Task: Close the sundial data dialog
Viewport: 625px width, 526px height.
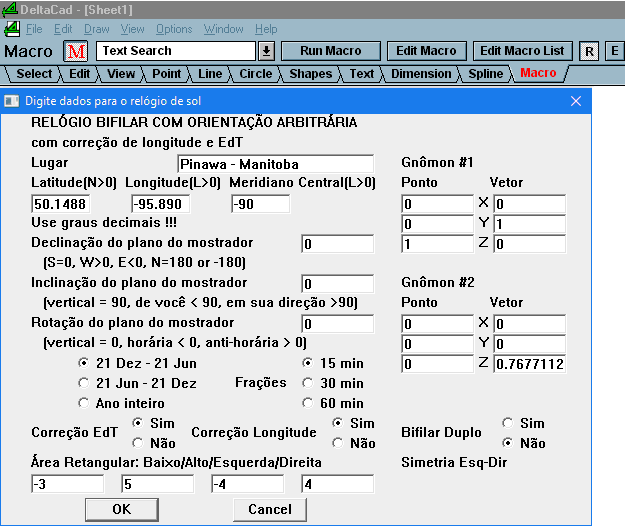Action: click(576, 101)
